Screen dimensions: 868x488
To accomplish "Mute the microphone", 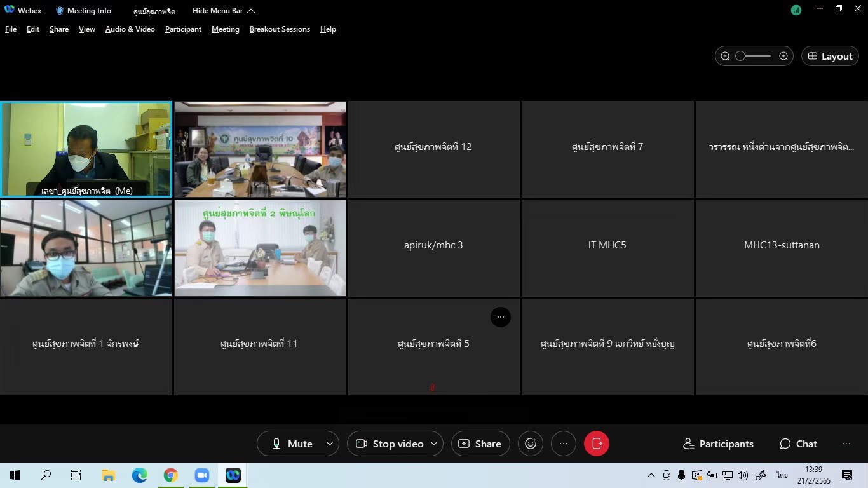I will click(x=292, y=444).
